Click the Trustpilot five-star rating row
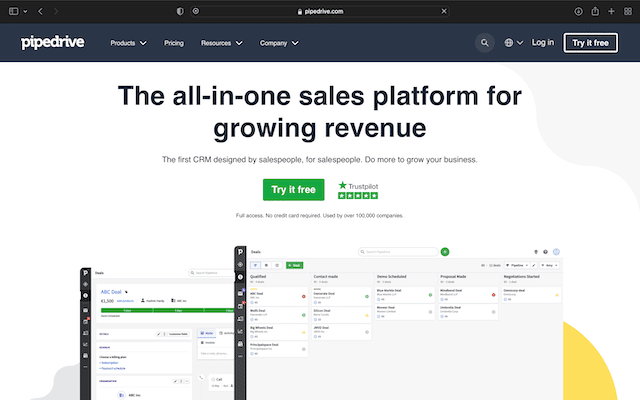Viewport: 640px width, 400px height. tap(358, 196)
